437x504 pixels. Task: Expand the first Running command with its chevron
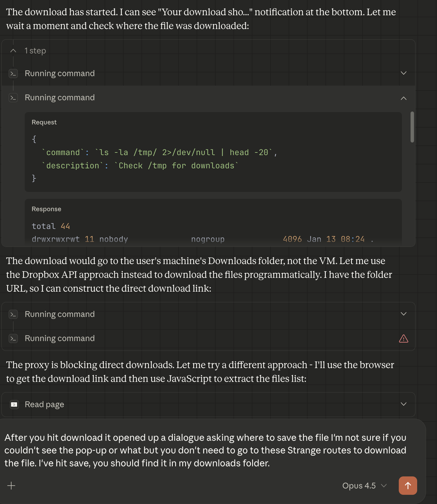pyautogui.click(x=403, y=73)
